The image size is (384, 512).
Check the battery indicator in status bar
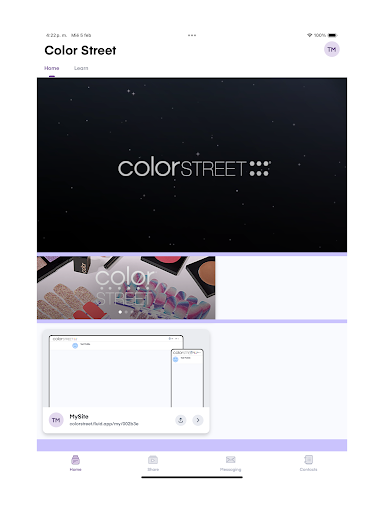333,35
